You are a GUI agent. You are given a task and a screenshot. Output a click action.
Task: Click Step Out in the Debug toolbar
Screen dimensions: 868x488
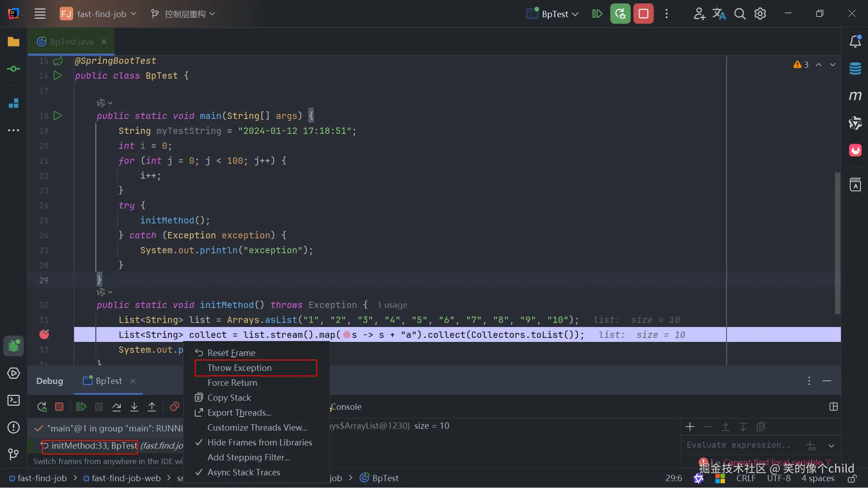click(x=152, y=407)
